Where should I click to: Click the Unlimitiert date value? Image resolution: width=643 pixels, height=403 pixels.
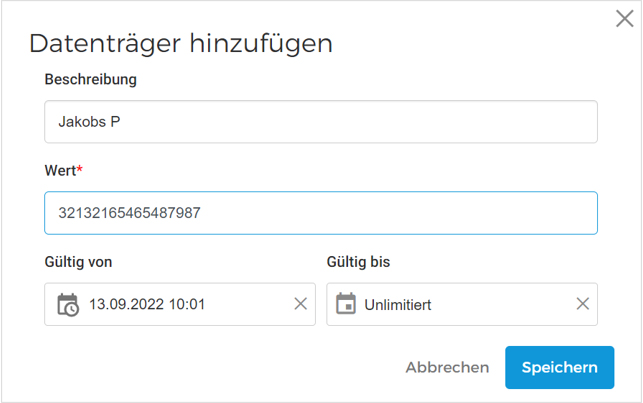[x=398, y=305]
